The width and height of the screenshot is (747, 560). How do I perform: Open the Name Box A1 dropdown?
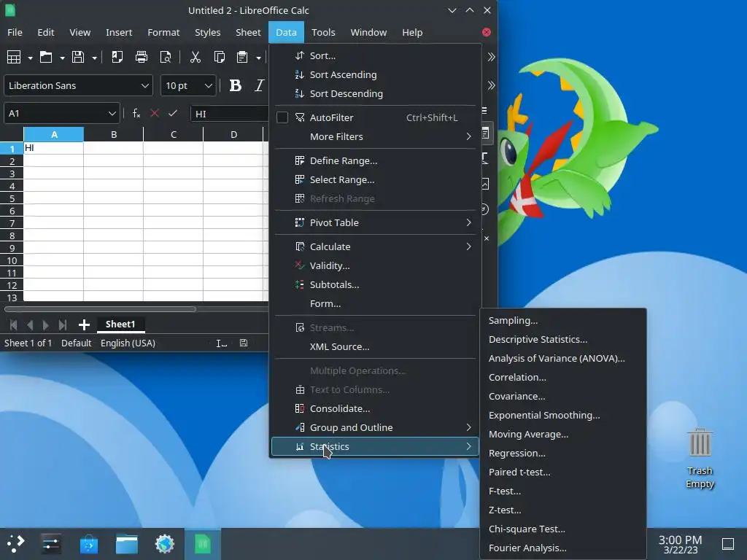tap(112, 113)
